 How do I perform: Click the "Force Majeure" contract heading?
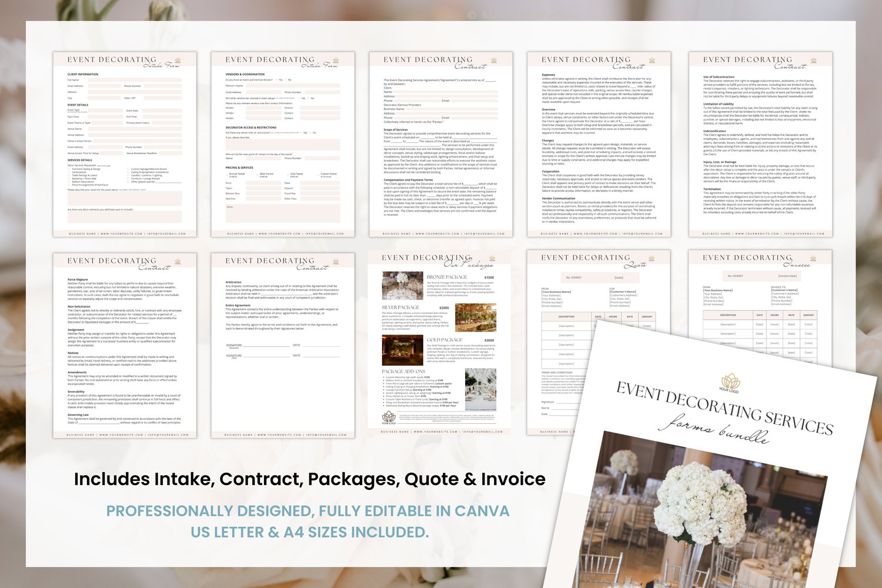78,279
